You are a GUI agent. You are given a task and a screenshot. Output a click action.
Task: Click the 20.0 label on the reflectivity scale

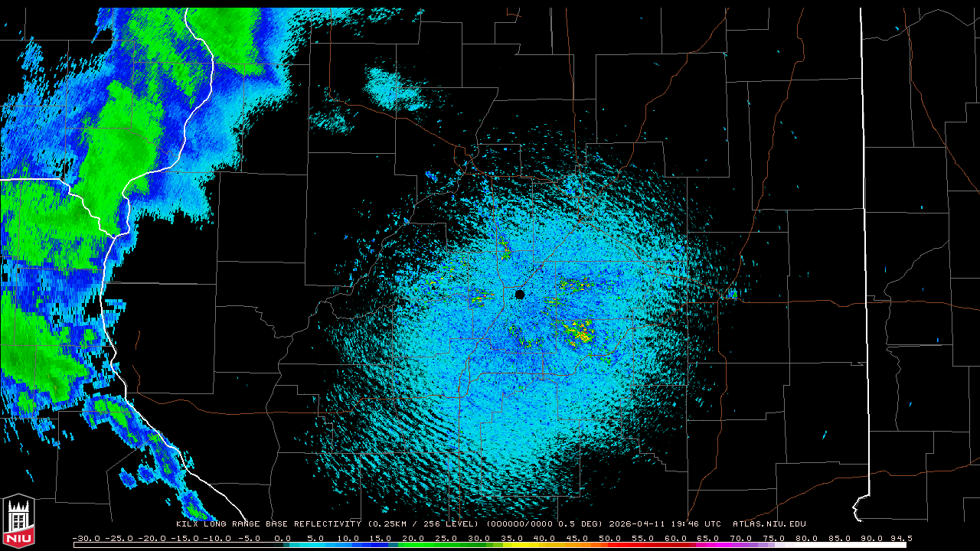(x=413, y=538)
